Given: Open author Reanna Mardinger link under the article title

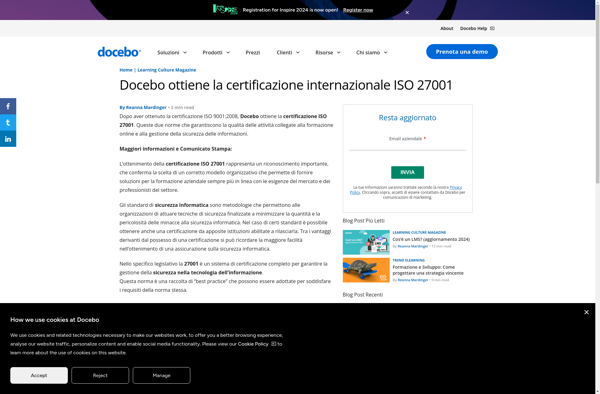Looking at the screenshot, I should (x=146, y=107).
